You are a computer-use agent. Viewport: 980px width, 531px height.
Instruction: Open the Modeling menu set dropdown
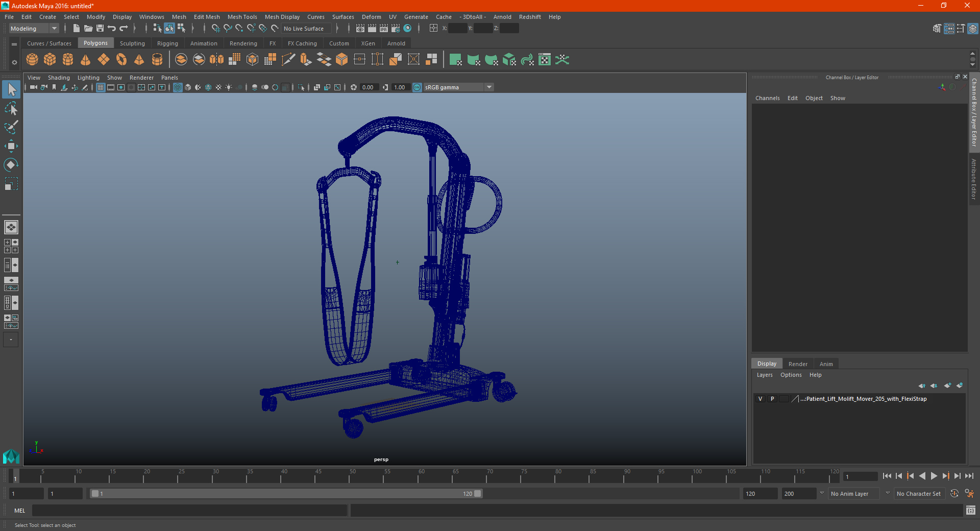pyautogui.click(x=34, y=29)
